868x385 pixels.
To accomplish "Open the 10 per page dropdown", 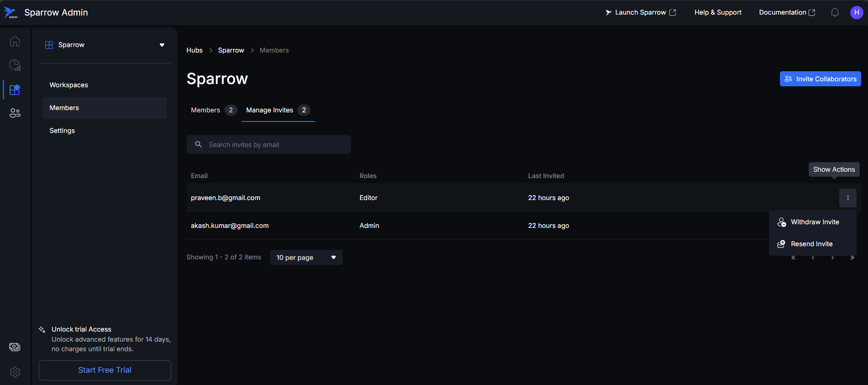I will (x=306, y=258).
